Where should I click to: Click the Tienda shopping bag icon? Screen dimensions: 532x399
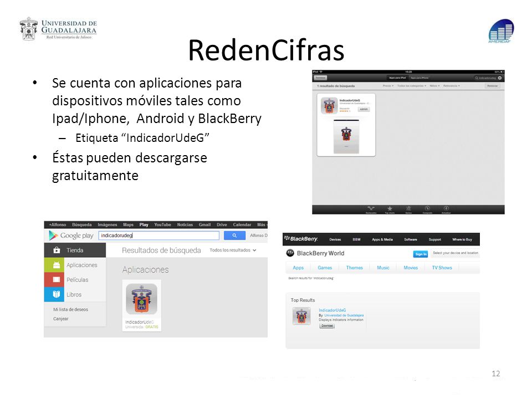pos(57,250)
